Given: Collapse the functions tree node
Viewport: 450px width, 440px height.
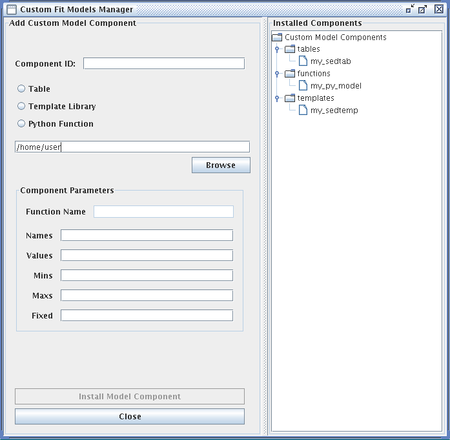Looking at the screenshot, I should pyautogui.click(x=277, y=74).
